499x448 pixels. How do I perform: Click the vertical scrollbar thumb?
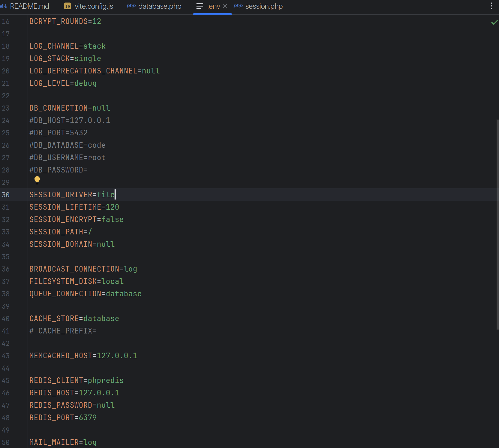point(498,225)
